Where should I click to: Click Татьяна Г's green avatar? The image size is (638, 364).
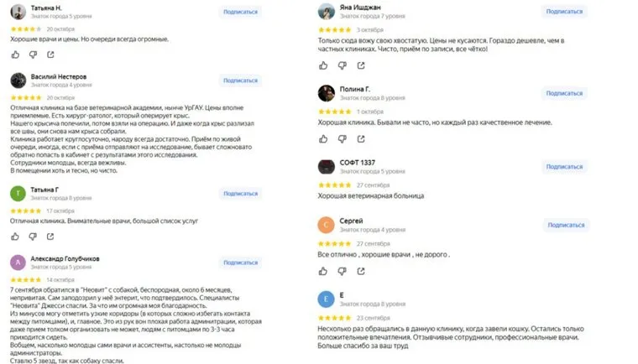(17, 194)
